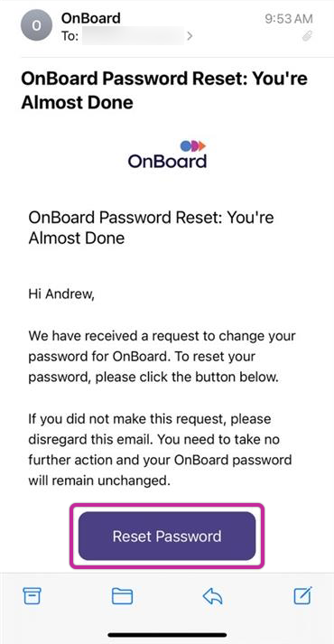Open the sender's gray "O" avatar
This screenshot has width=334, height=644.
click(36, 25)
